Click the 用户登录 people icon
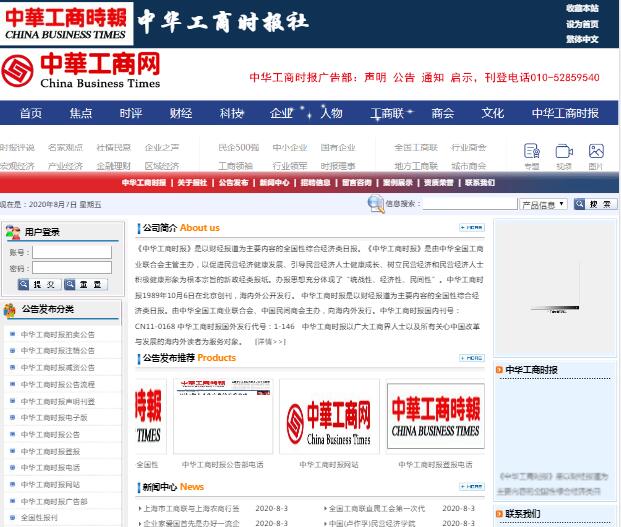Viewport: 621px width, 527px height. 13,232
